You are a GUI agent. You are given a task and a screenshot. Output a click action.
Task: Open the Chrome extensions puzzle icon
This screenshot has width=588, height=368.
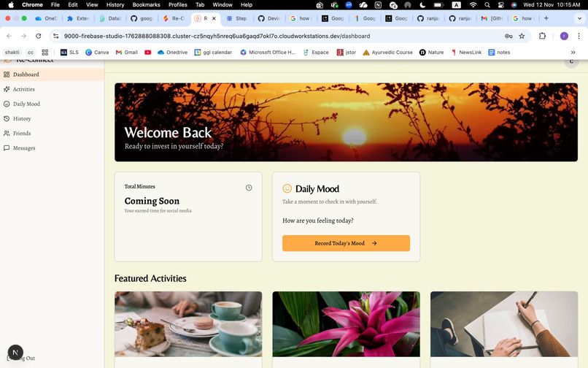tap(542, 36)
